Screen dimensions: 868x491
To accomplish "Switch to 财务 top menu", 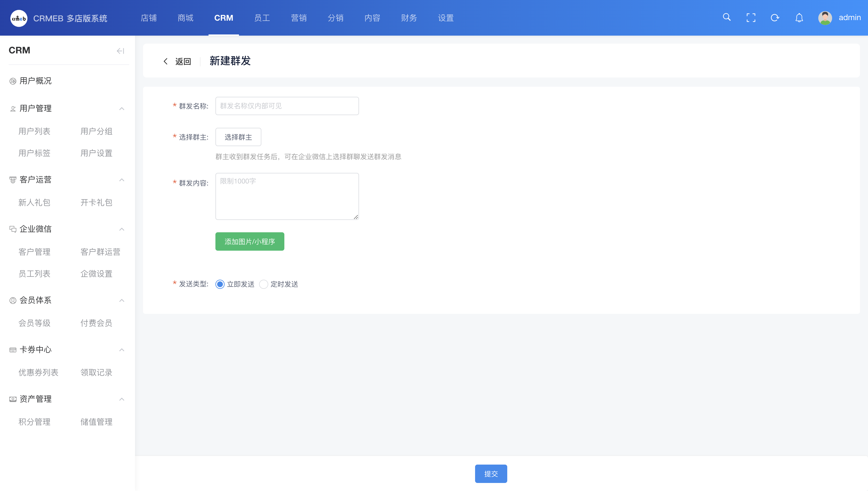I will (409, 18).
